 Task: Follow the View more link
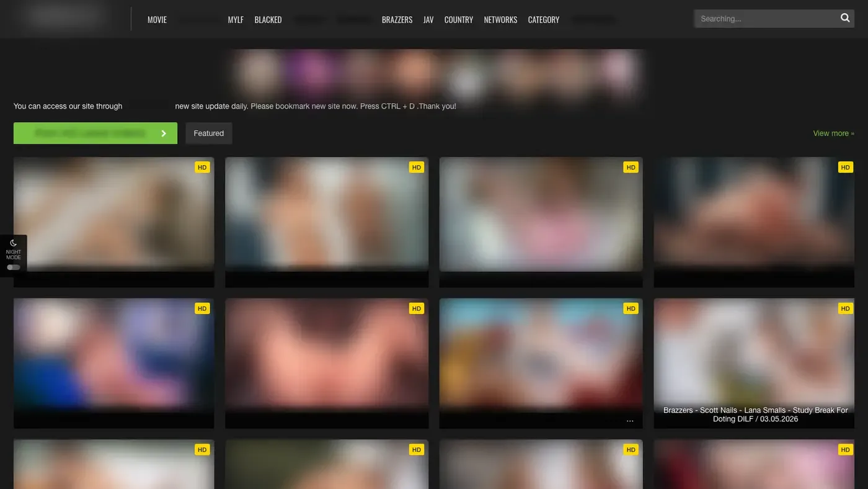(833, 133)
